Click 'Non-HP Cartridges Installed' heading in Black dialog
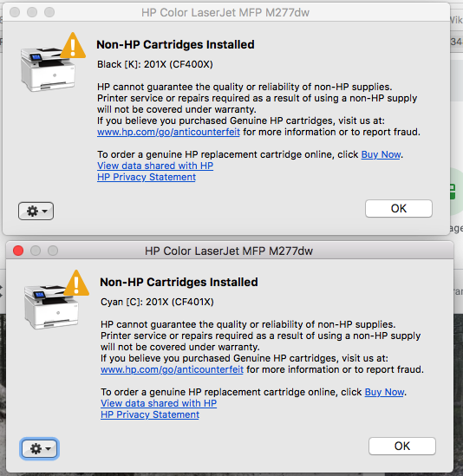463x476 pixels. point(175,44)
